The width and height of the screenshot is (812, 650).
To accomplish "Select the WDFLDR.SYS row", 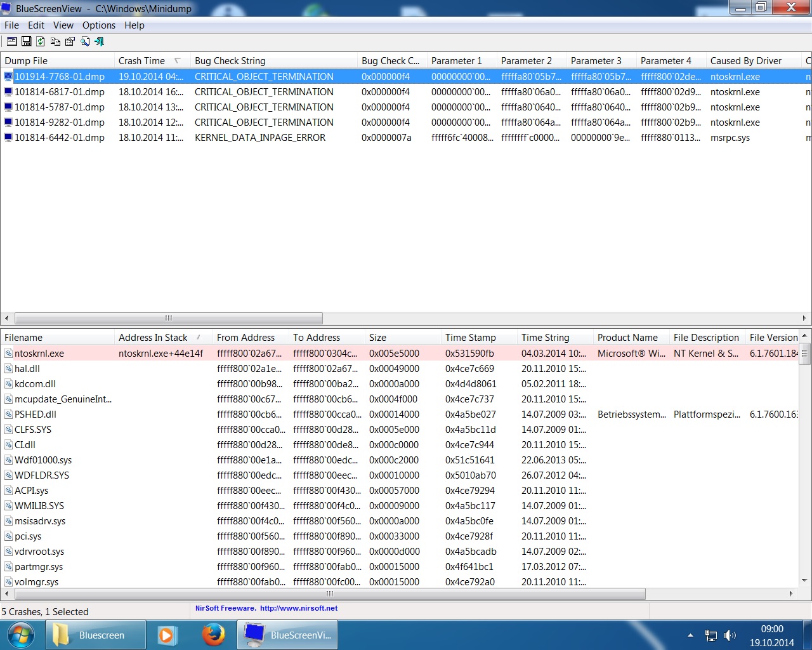I will point(400,475).
